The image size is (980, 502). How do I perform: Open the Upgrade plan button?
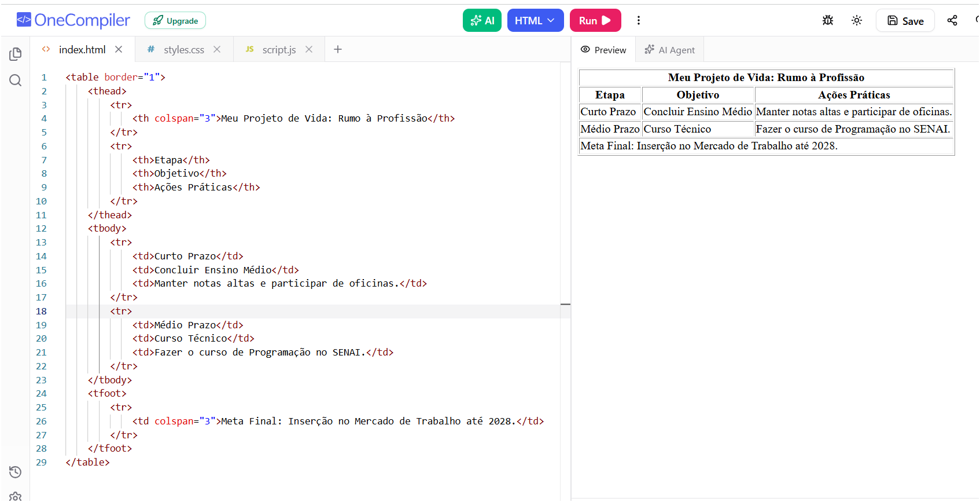tap(175, 21)
